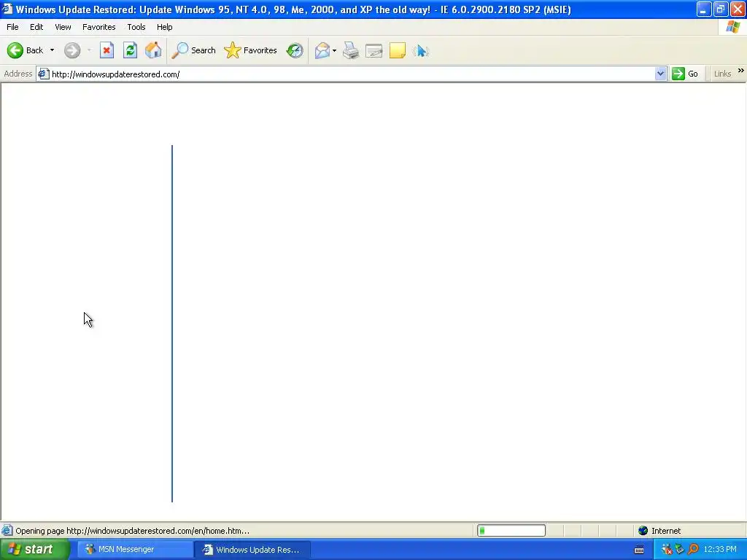Refresh the page with the green arrows icon
Image resolution: width=747 pixels, height=560 pixels.
coord(130,50)
